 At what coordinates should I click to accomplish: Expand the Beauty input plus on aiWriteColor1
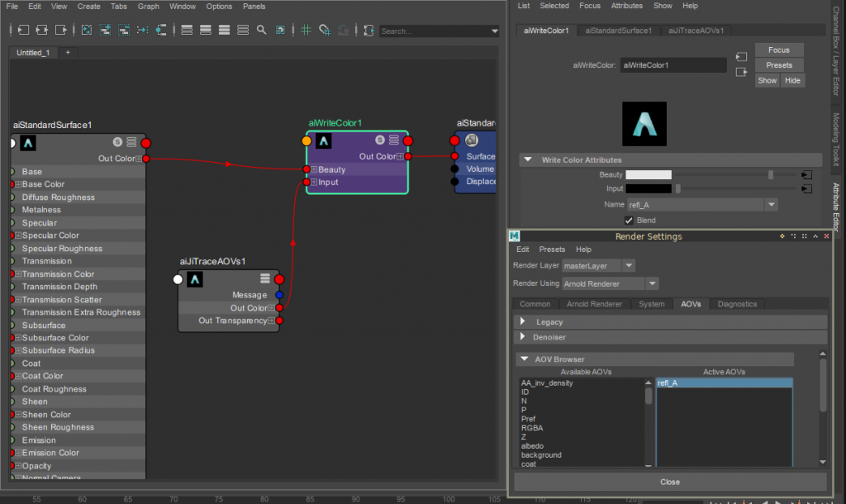click(314, 169)
